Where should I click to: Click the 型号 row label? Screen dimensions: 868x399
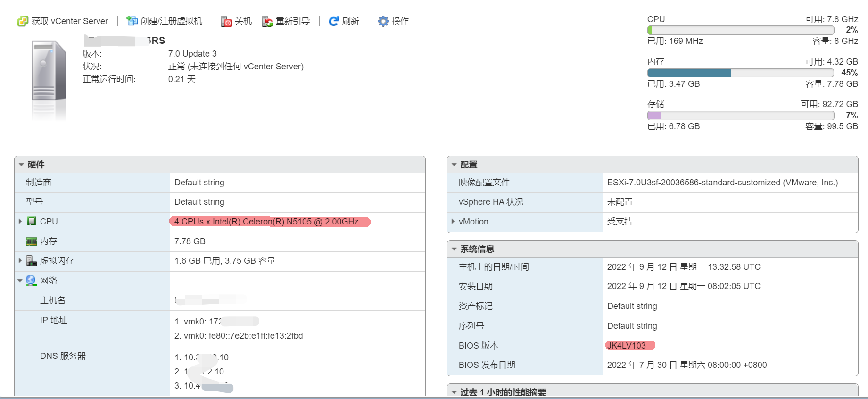point(34,202)
